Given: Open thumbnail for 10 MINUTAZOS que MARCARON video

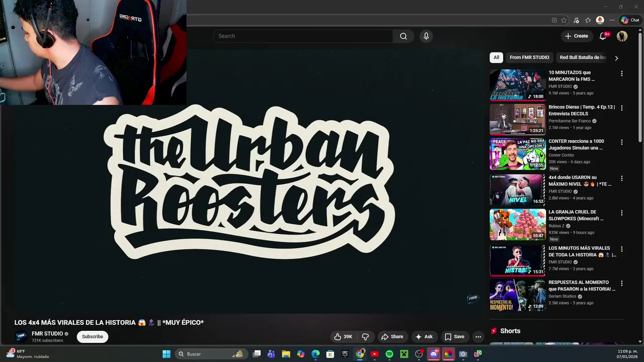Looking at the screenshot, I should pyautogui.click(x=518, y=85).
